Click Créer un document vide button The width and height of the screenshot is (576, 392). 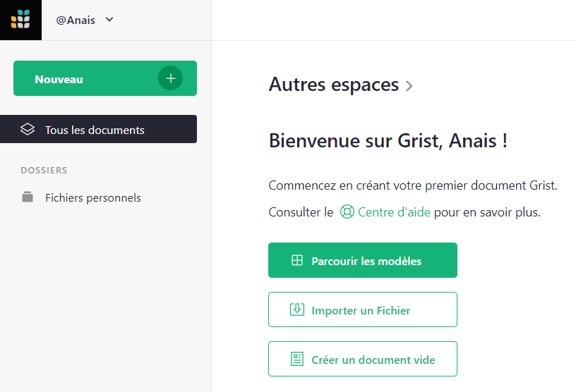point(363,359)
